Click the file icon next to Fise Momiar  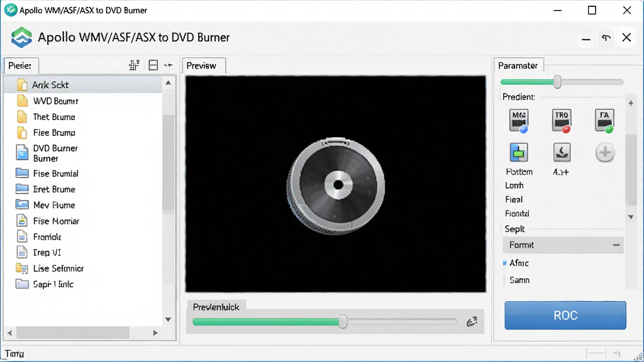coord(22,221)
